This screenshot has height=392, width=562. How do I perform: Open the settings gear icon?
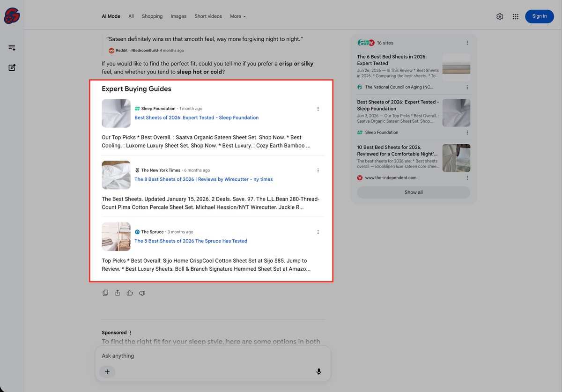click(500, 16)
